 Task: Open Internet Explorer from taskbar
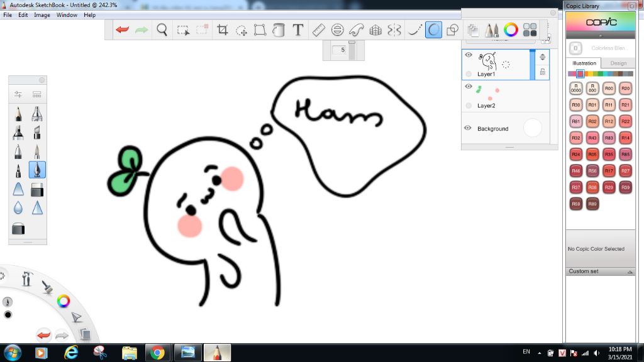[x=71, y=353]
